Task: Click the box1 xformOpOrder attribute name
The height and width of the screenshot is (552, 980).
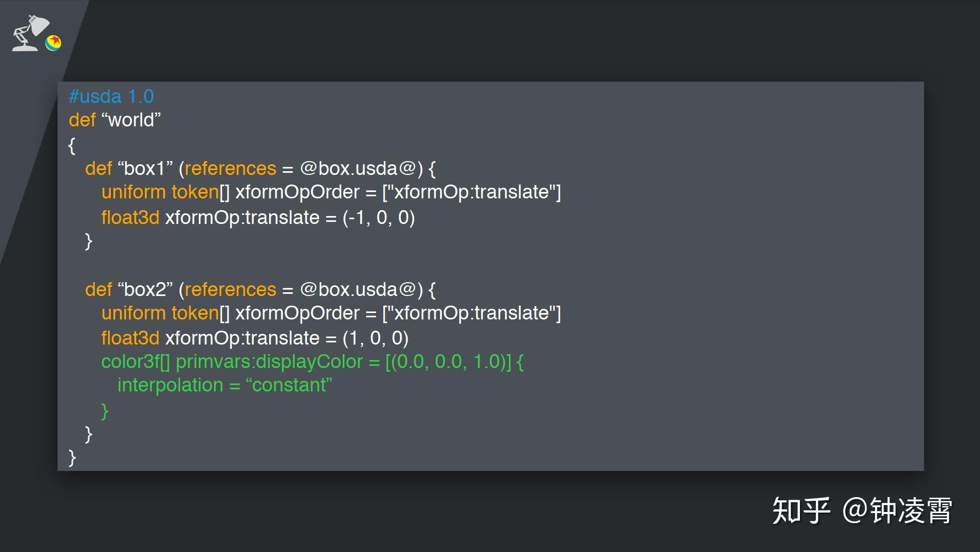Action: 297,192
